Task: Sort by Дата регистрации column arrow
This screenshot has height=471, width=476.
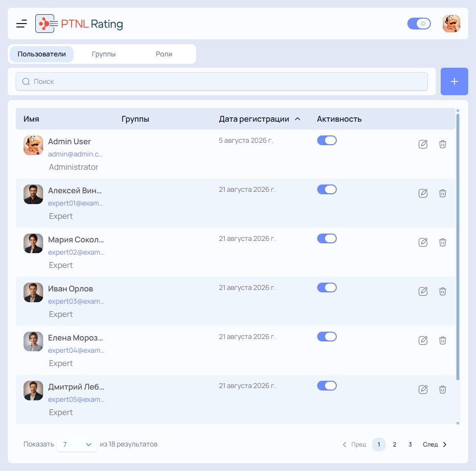Action: point(298,119)
